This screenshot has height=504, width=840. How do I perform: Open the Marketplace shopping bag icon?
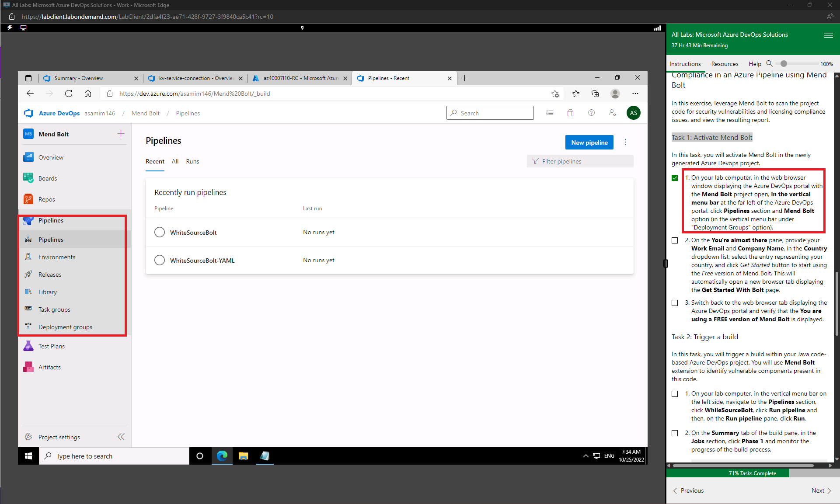coord(570,113)
